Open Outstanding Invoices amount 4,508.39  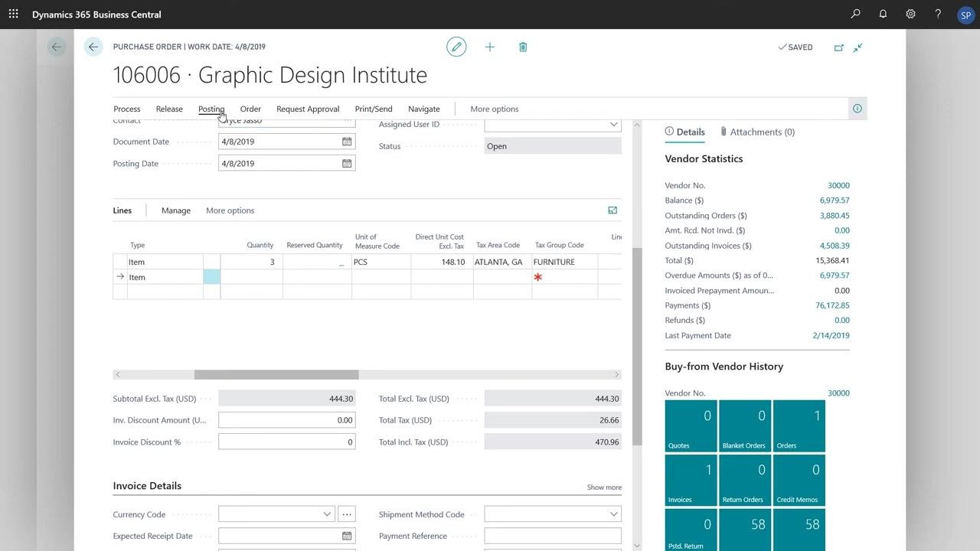click(835, 246)
